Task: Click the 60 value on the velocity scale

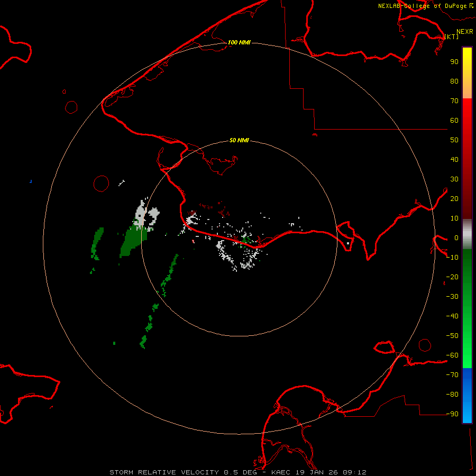Action: pyautogui.click(x=454, y=120)
